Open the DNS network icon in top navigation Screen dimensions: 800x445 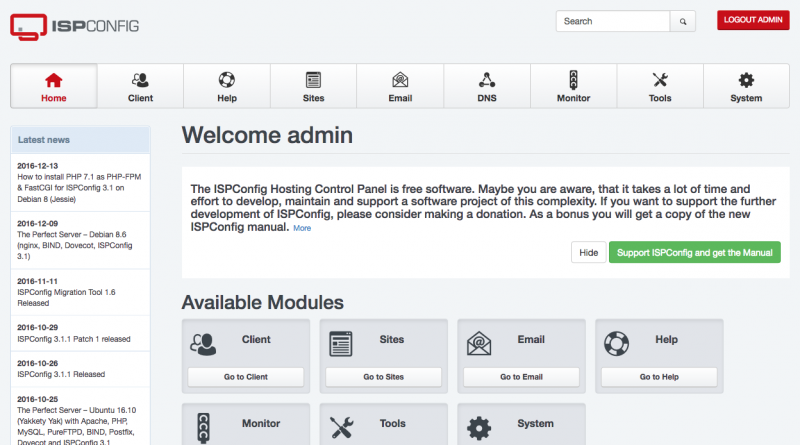487,80
